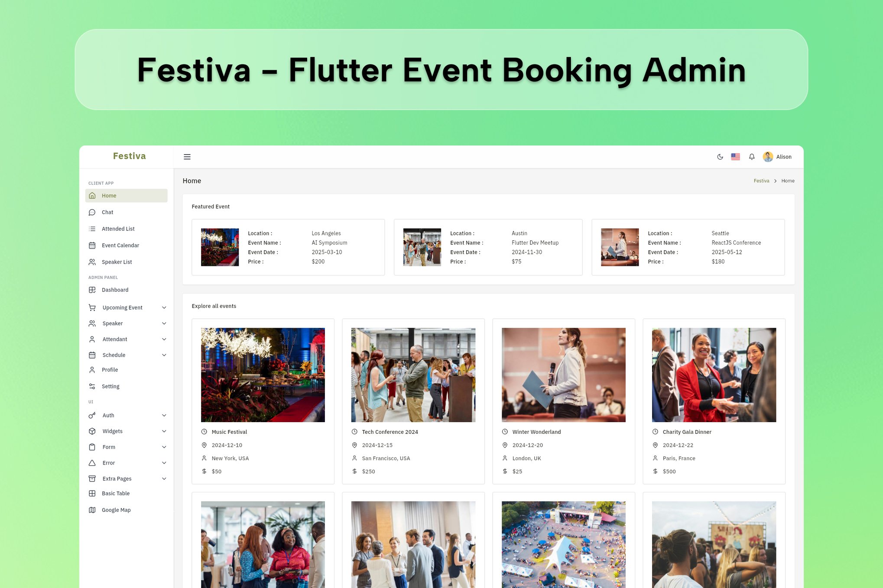Click the hamburger menu icon

(187, 157)
